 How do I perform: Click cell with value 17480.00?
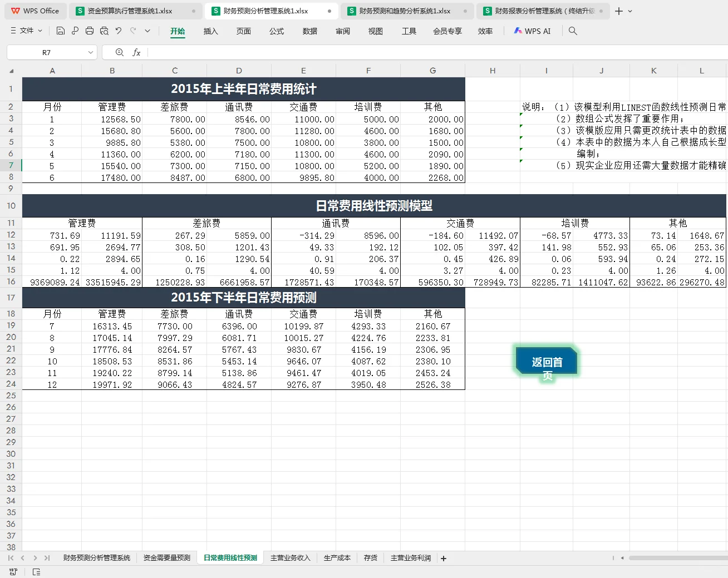tap(112, 177)
